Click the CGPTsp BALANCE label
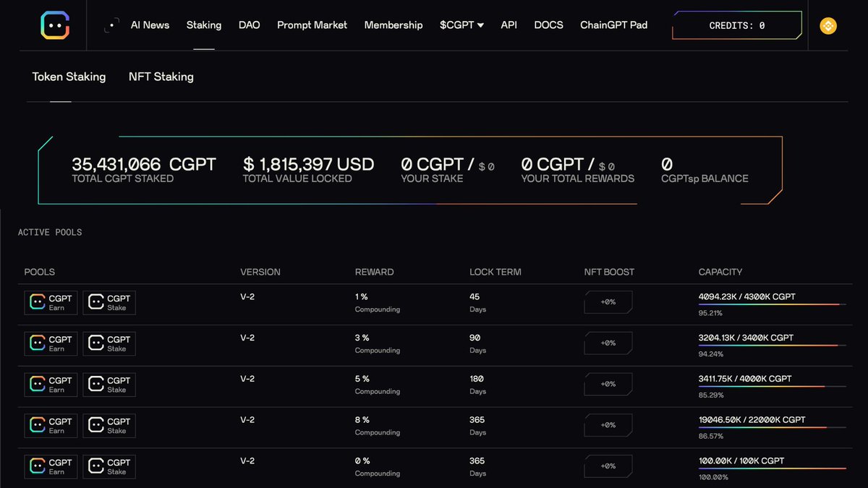 [705, 179]
